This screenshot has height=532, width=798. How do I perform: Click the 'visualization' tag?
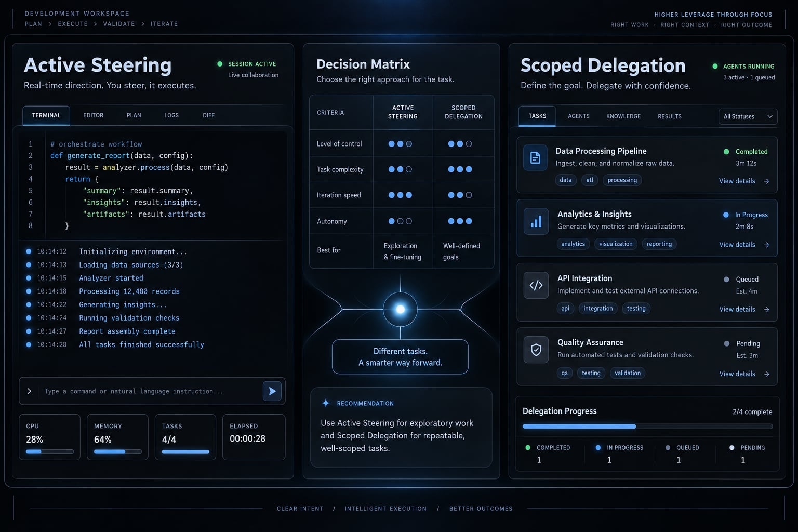[616, 244]
